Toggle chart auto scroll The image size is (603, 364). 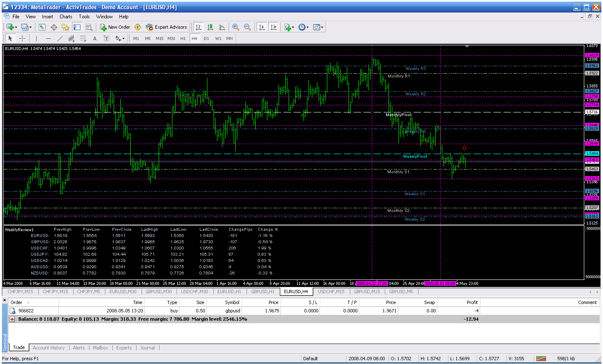tap(262, 27)
